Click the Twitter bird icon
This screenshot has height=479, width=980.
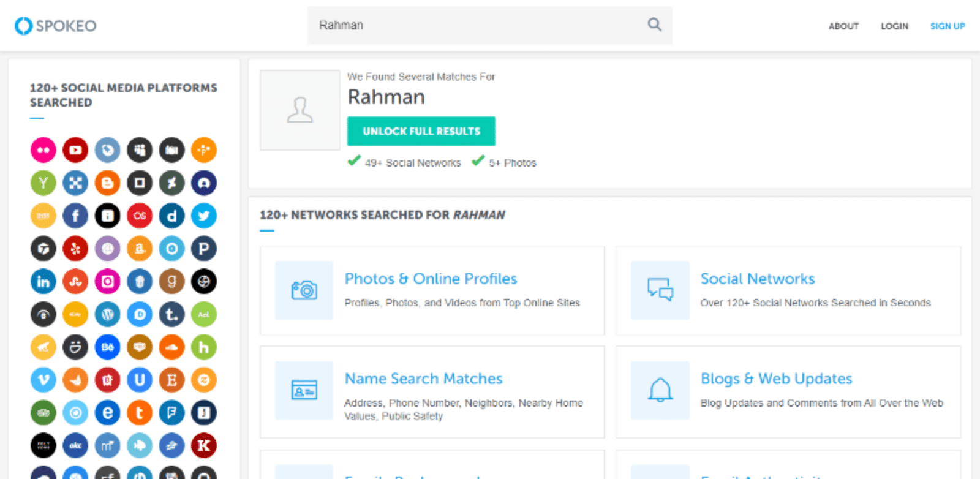tap(204, 216)
